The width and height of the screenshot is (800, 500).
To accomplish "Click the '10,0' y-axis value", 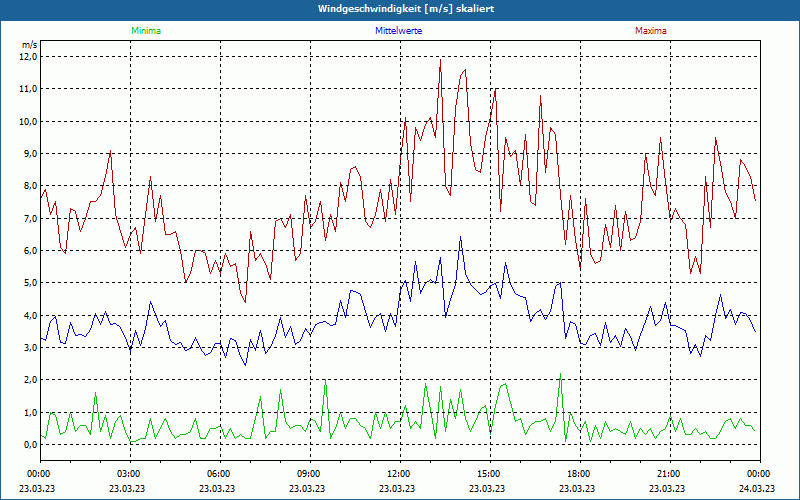I will click(29, 121).
